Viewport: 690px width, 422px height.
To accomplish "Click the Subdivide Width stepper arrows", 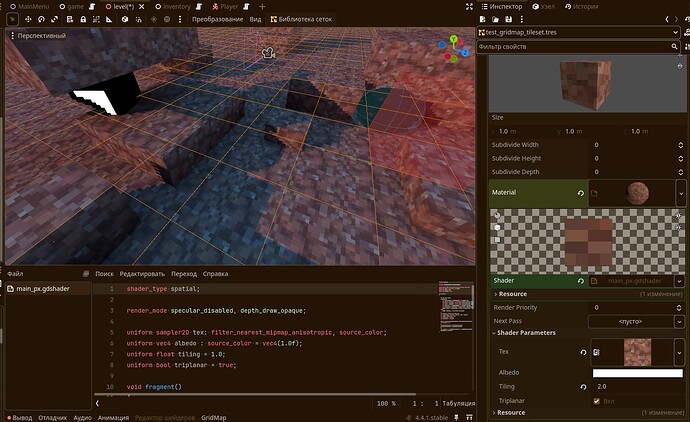I will tap(680, 145).
